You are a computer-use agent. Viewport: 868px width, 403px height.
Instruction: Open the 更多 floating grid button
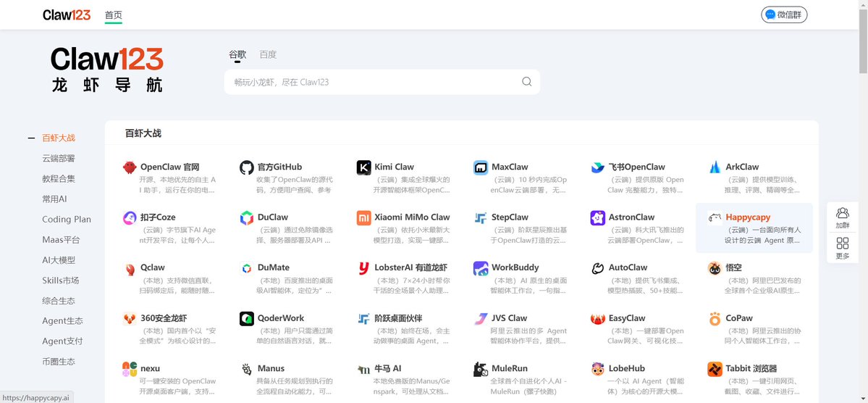tap(843, 248)
